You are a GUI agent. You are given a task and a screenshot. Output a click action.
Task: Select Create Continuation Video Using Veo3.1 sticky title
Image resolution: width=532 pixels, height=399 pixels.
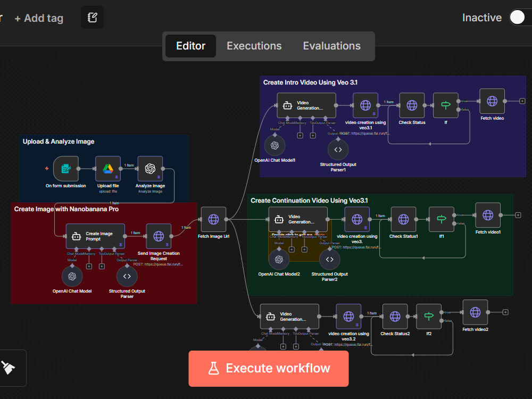(x=309, y=201)
